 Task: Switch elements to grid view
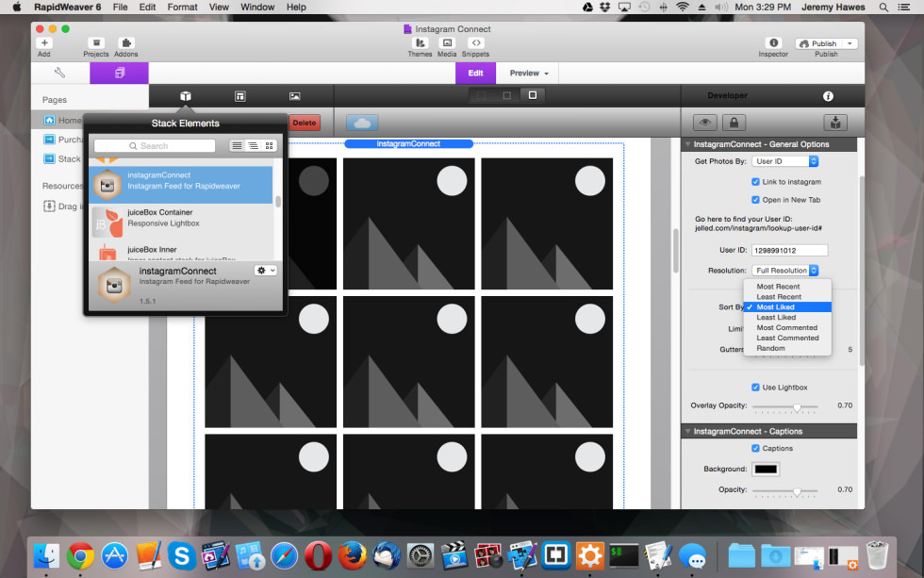coord(270,145)
